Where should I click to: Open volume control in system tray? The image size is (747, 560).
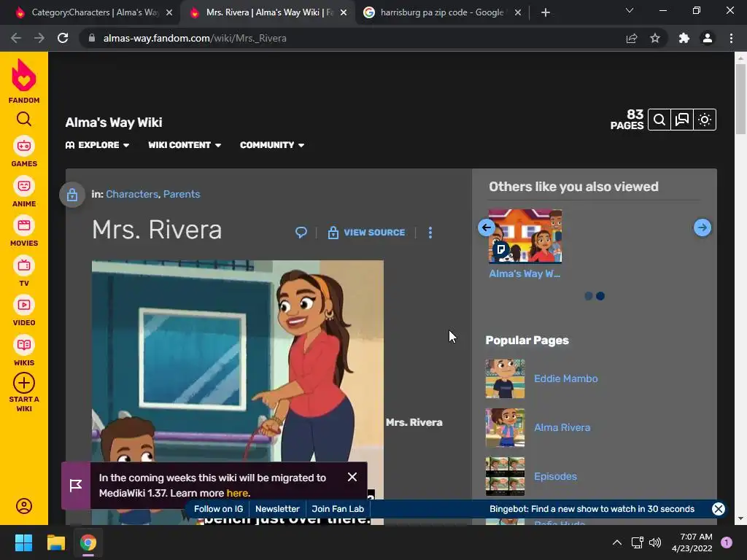(655, 542)
